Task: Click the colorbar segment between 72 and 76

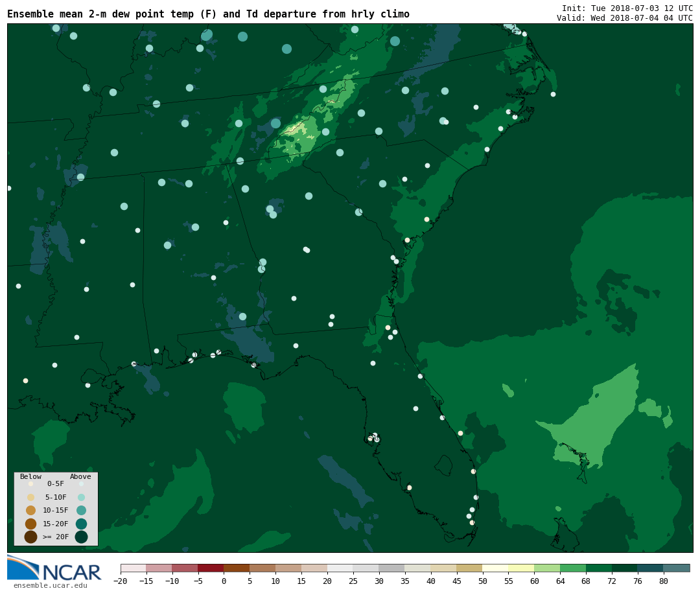Action: pyautogui.click(x=625, y=568)
